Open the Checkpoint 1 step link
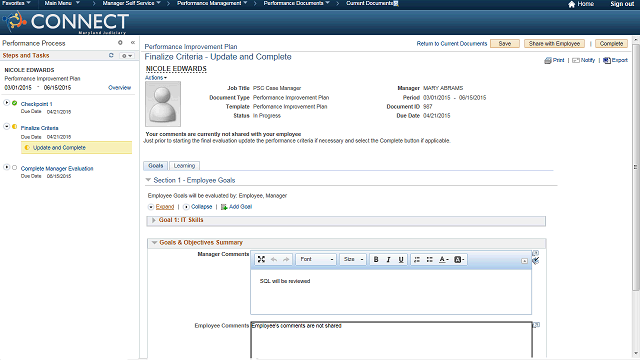Viewport: 640px width, 360px height. [37, 104]
